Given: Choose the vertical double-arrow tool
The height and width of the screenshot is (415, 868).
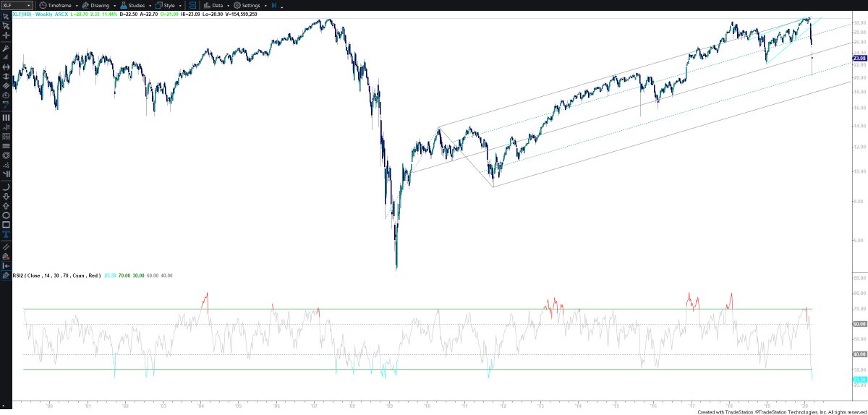Looking at the screenshot, I should point(6,76).
